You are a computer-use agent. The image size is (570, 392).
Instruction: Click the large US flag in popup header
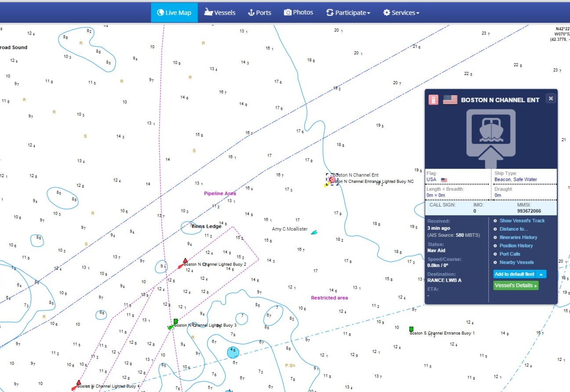tap(450, 100)
